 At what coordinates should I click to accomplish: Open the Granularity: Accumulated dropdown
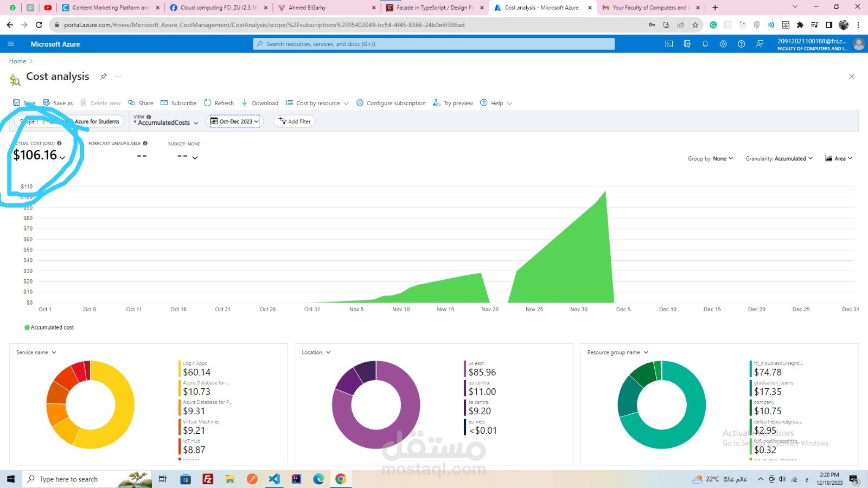[x=779, y=158]
